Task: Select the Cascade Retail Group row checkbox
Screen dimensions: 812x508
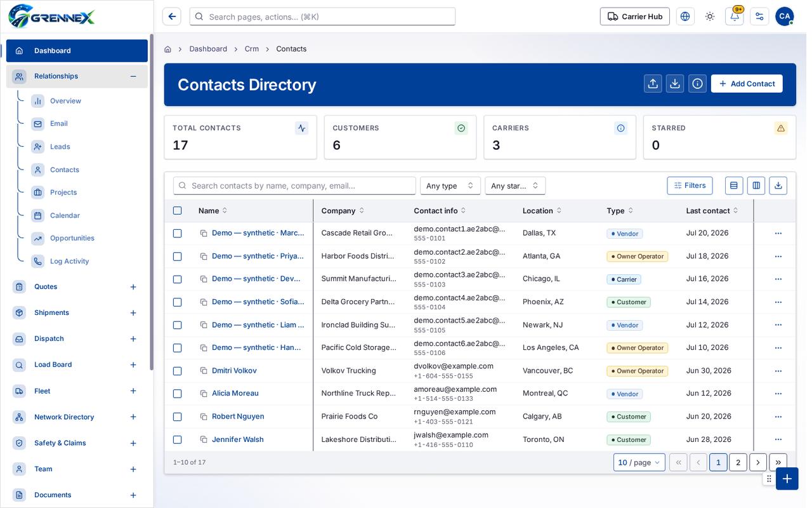Action: click(x=178, y=234)
